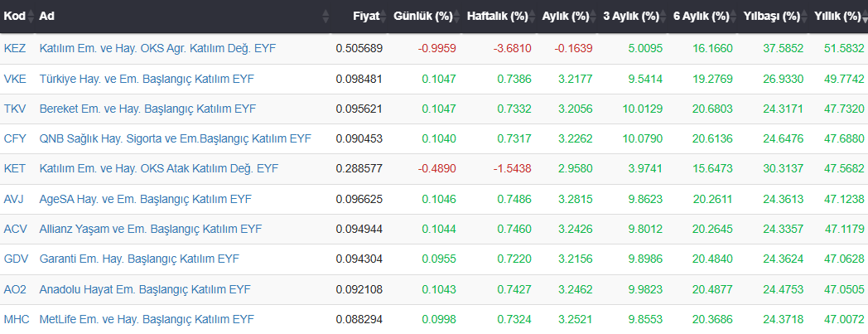
Task: Select AVJ price value 0.096625
Action: (x=359, y=198)
